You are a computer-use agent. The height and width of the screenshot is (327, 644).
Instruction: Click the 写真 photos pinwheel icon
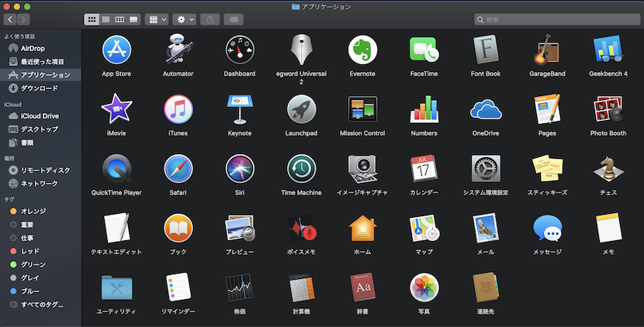click(x=424, y=287)
